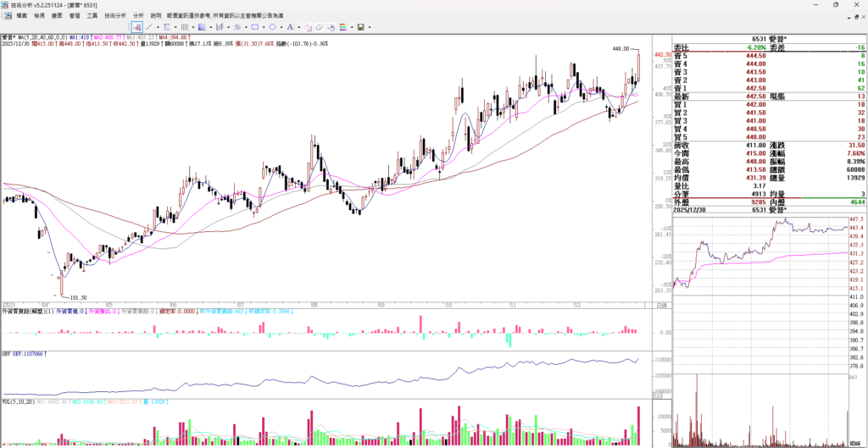The width and height of the screenshot is (868, 448).
Task: Expand the rectangle tool dropdown arrow
Action: click(x=264, y=27)
